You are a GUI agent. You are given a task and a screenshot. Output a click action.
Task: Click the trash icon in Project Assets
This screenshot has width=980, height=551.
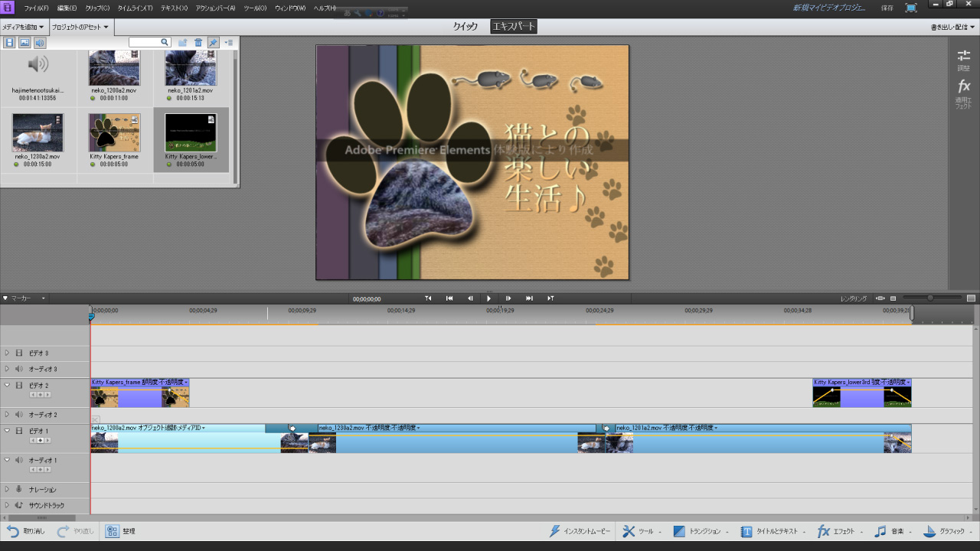click(198, 43)
